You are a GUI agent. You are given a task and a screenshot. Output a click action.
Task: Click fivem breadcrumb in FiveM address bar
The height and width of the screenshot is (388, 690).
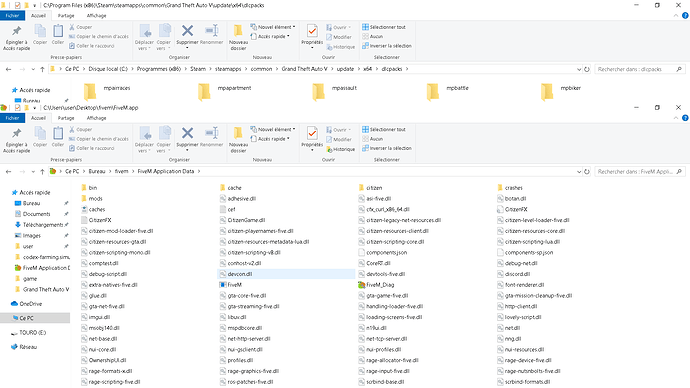tap(121, 172)
